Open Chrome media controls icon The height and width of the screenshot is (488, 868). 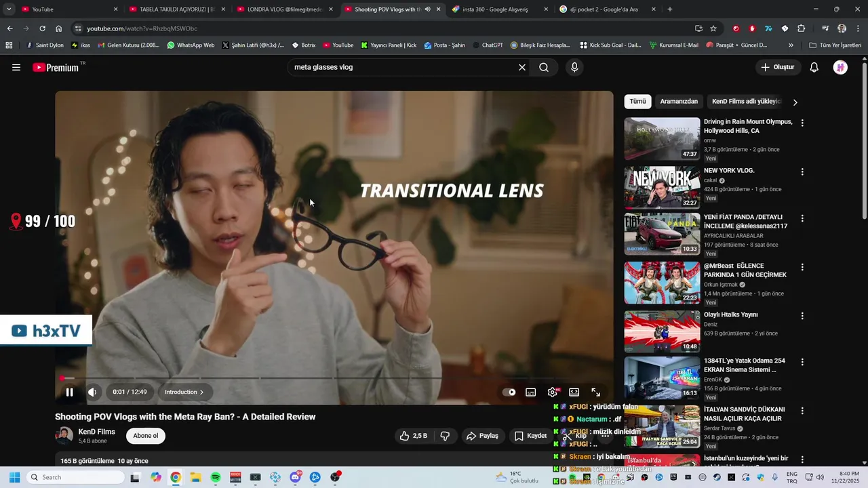click(x=825, y=28)
